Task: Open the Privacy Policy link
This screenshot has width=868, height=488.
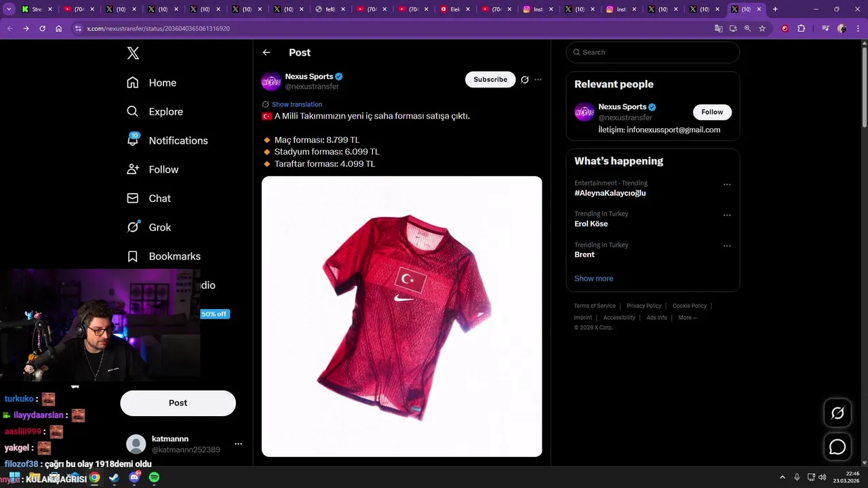Action: 644,306
